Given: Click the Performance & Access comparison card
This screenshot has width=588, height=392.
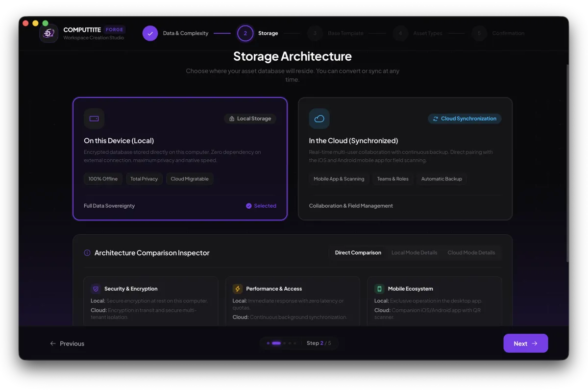Looking at the screenshot, I should pos(293,301).
